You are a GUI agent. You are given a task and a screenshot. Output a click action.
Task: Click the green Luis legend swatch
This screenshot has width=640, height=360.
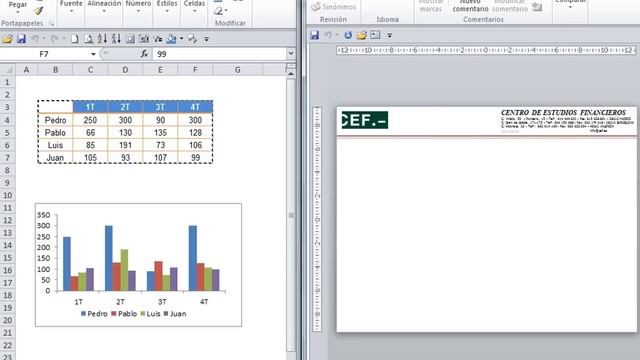[143, 313]
